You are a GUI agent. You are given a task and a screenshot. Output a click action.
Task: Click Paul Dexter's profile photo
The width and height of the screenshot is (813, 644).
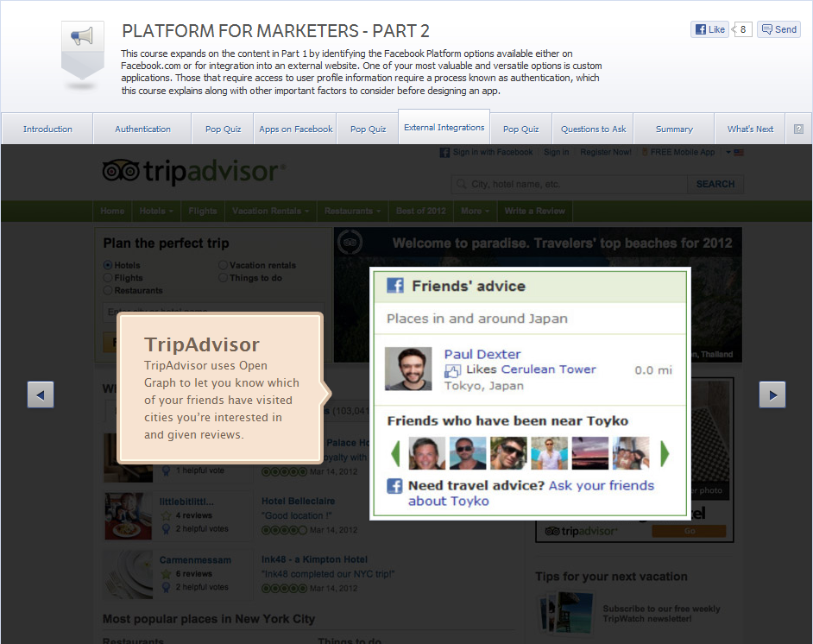point(408,369)
